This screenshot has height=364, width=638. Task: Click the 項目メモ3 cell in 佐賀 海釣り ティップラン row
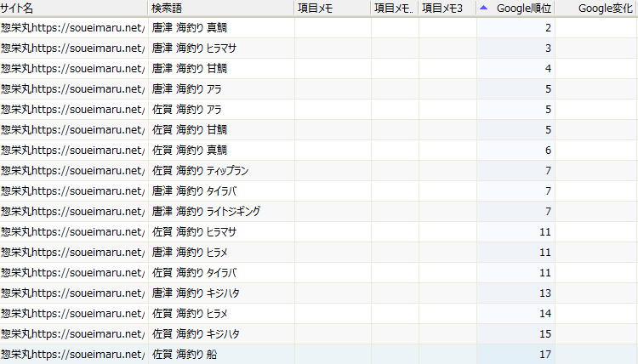pyautogui.click(x=447, y=170)
